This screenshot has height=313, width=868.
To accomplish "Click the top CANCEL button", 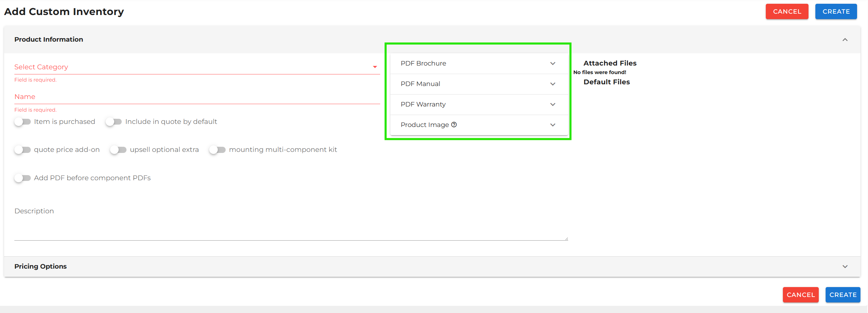I will [x=787, y=12].
